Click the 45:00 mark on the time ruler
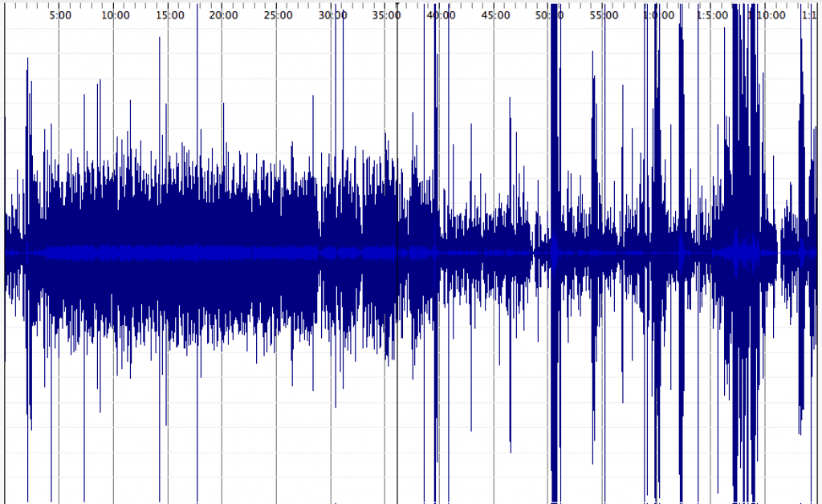This screenshot has height=504, width=822. pos(495,15)
